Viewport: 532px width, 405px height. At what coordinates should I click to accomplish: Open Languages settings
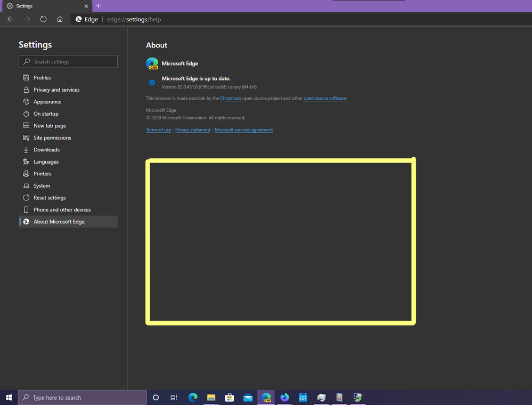pyautogui.click(x=68, y=161)
